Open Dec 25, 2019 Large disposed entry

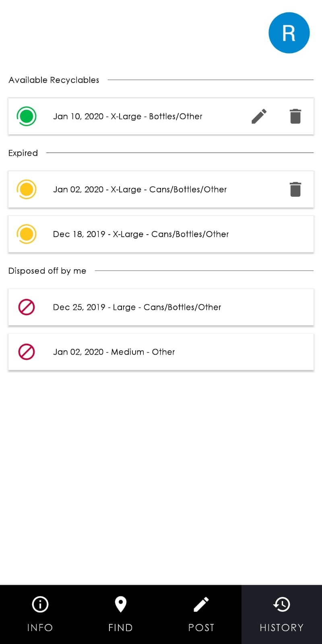137,307
